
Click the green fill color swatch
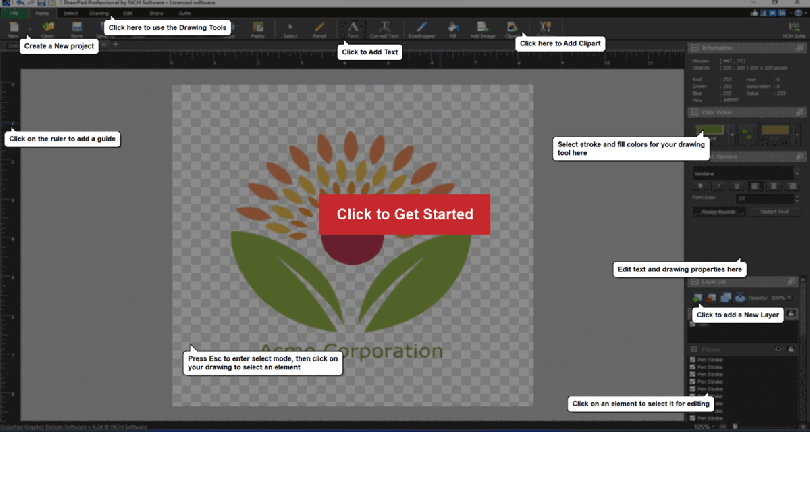pos(710,130)
